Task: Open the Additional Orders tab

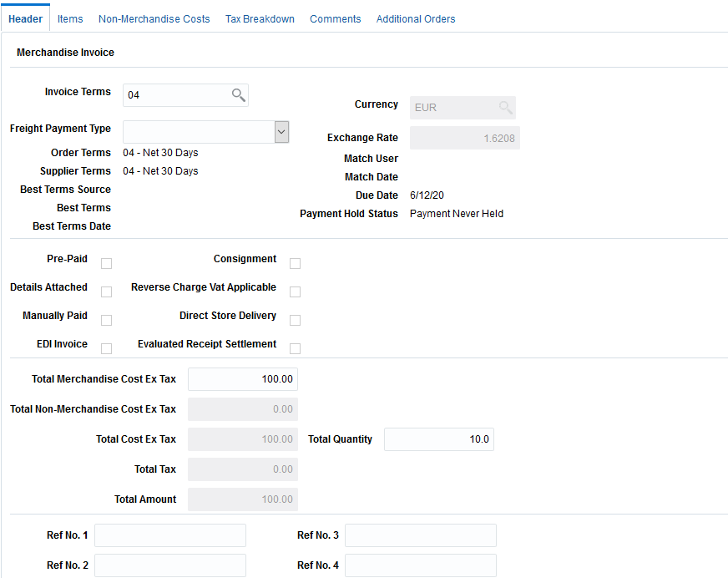Action: (x=416, y=18)
